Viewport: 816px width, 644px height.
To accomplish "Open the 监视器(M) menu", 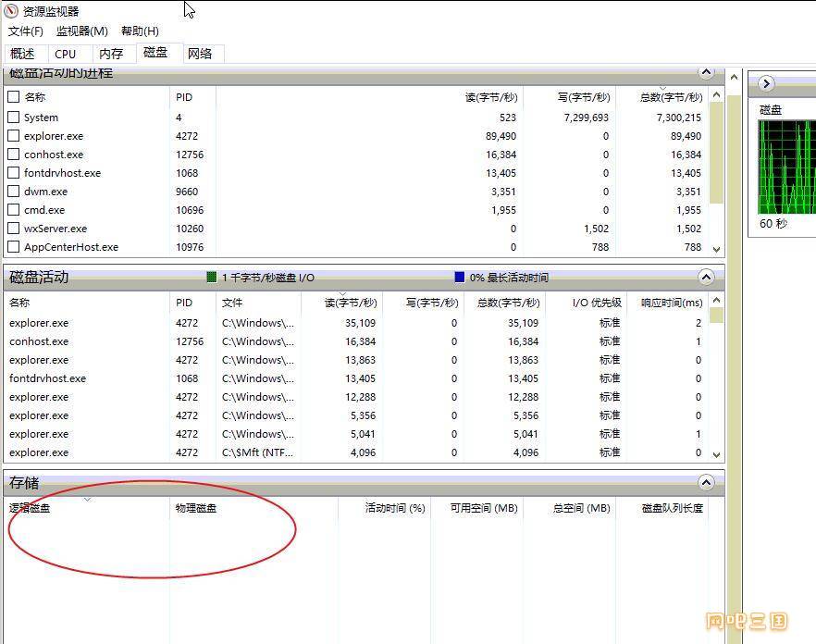I will (82, 31).
